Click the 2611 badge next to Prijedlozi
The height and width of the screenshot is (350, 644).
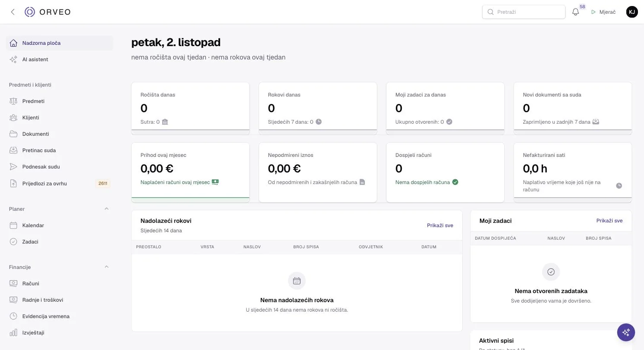[x=103, y=184]
